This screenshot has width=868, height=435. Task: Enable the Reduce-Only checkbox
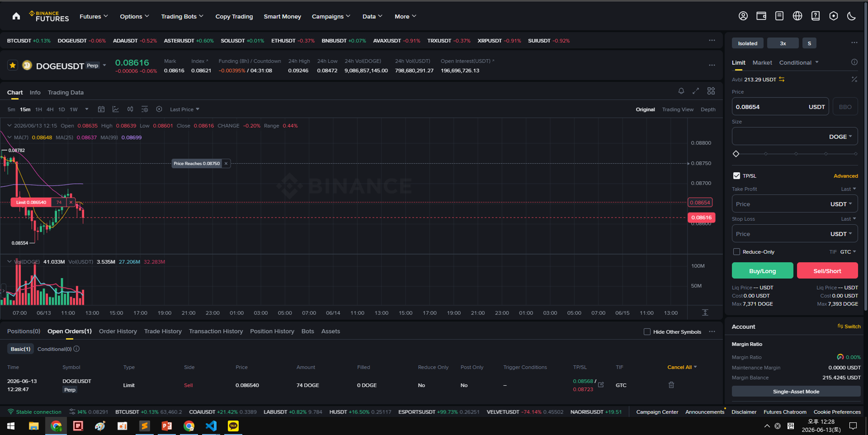[736, 252]
